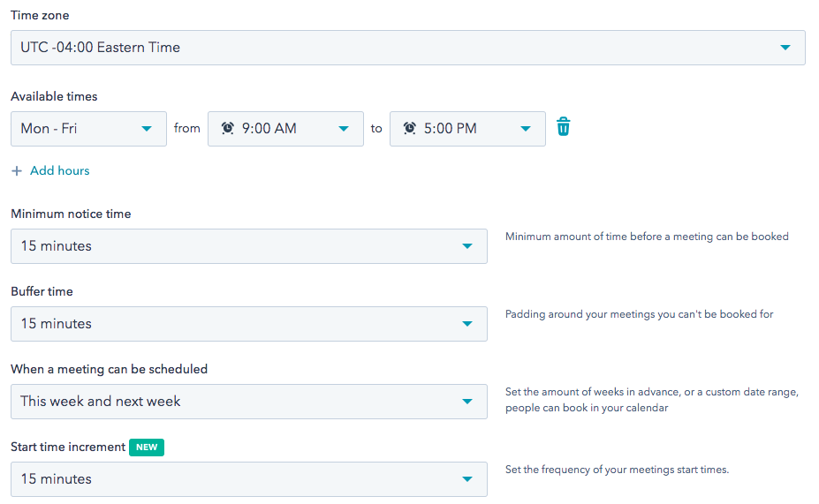Click the caret arrow in Time zone field
This screenshot has height=504, width=819.
pos(785,48)
